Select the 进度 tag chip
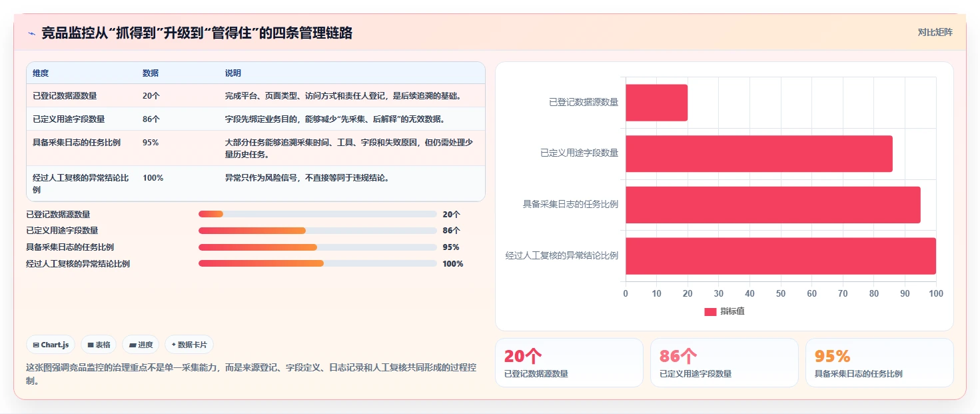This screenshot has height=414, width=980. tap(141, 345)
